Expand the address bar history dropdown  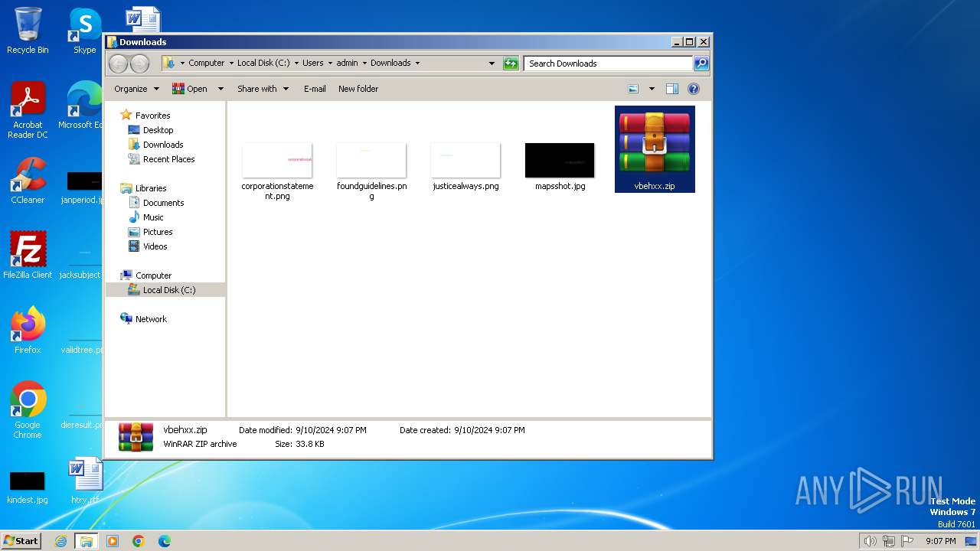[492, 64]
